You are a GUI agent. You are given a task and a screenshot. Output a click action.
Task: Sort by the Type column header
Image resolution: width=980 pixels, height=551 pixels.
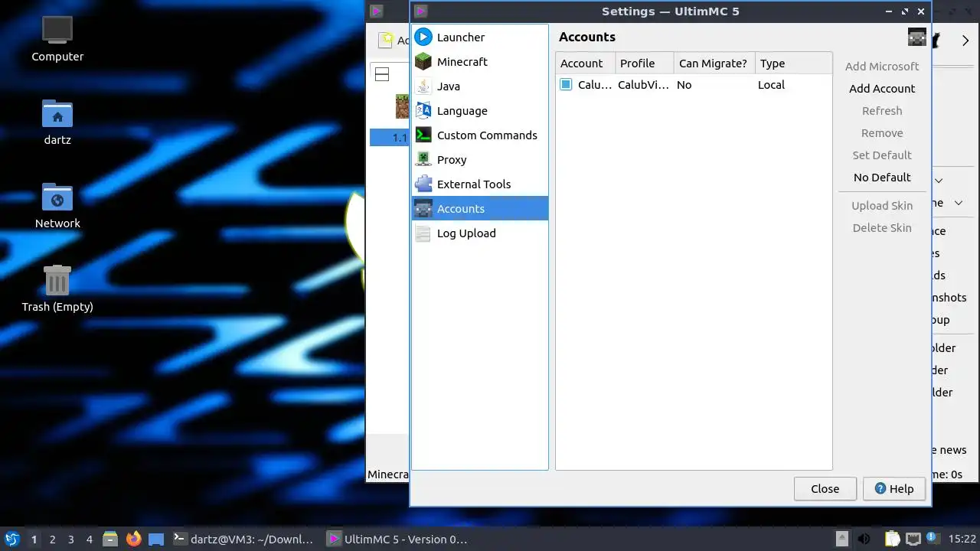(793, 64)
